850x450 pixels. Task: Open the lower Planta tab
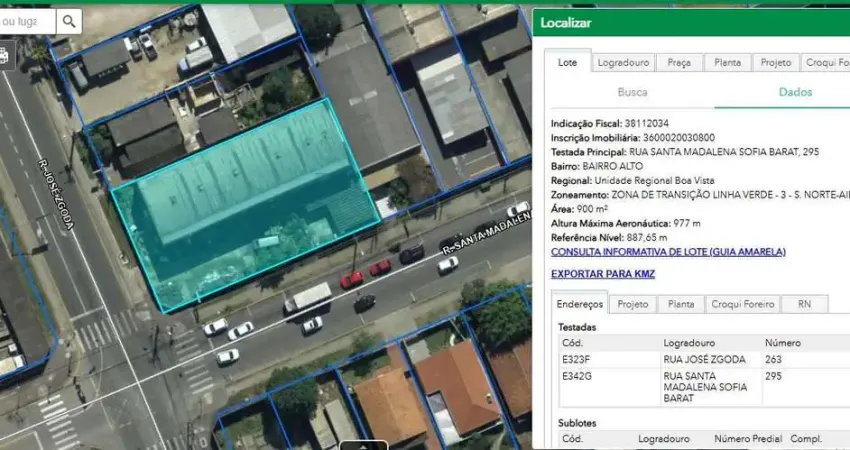[x=681, y=304]
